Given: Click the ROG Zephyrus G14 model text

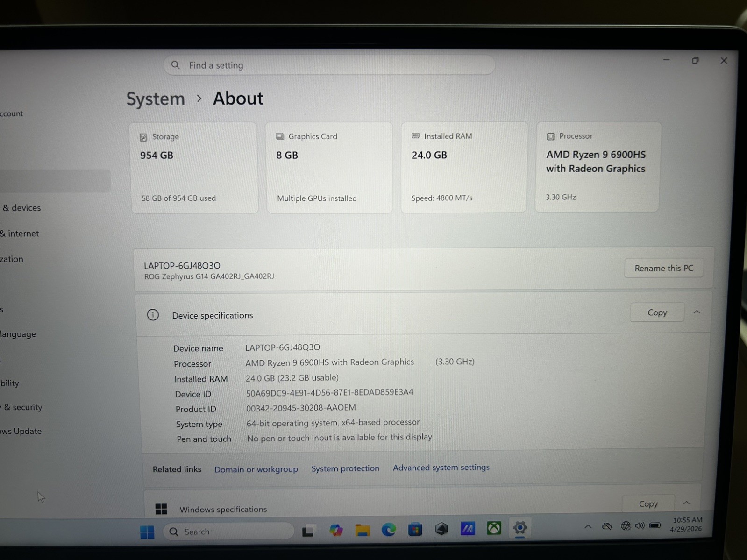Looking at the screenshot, I should click(x=209, y=276).
